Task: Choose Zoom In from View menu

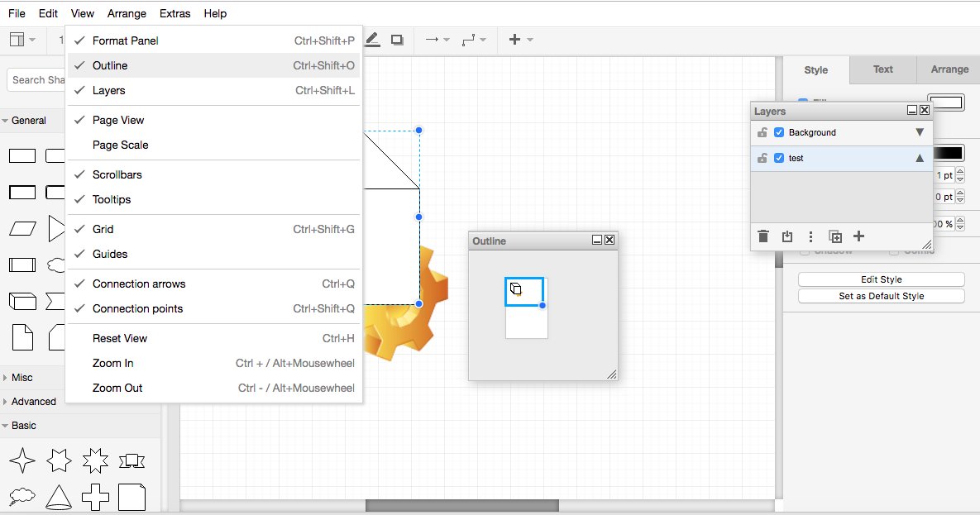Action: pos(213,363)
